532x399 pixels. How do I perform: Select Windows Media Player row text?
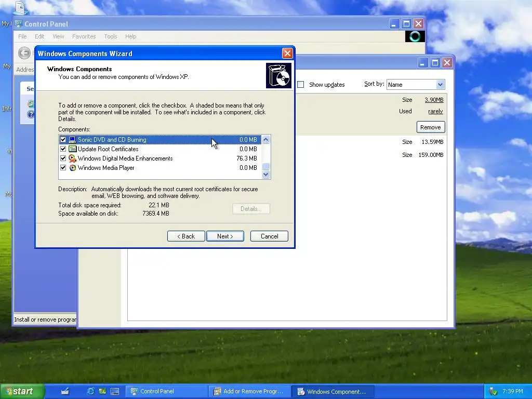[106, 168]
